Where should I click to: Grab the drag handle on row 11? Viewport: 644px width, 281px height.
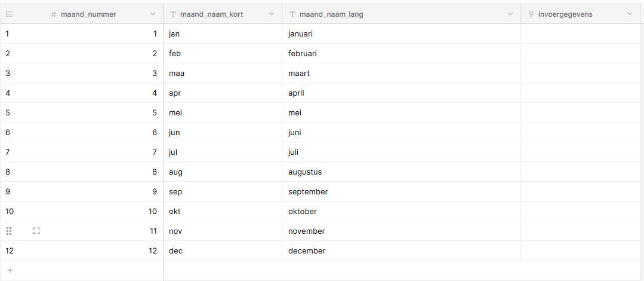[x=9, y=231]
